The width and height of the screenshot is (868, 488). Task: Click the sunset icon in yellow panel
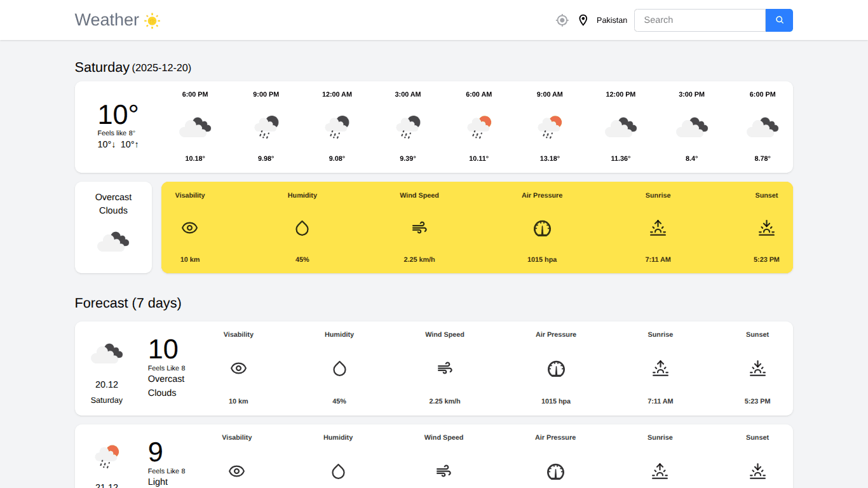(x=766, y=228)
